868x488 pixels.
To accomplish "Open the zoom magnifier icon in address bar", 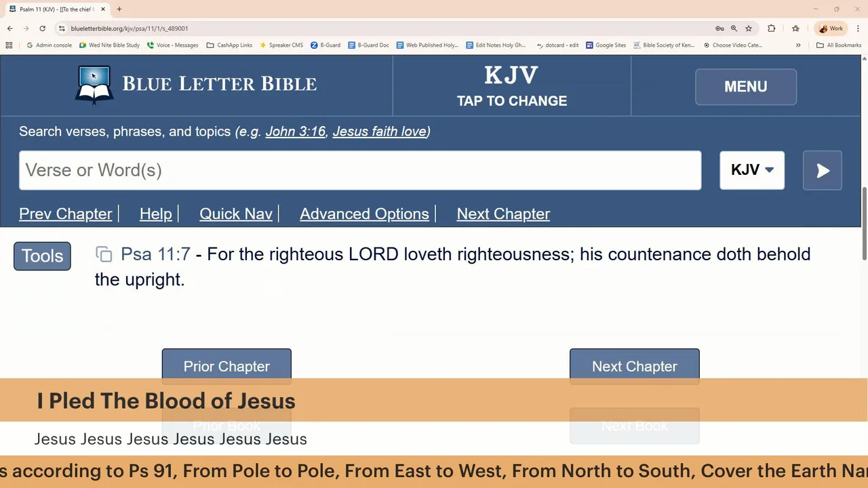I will pyautogui.click(x=734, y=28).
